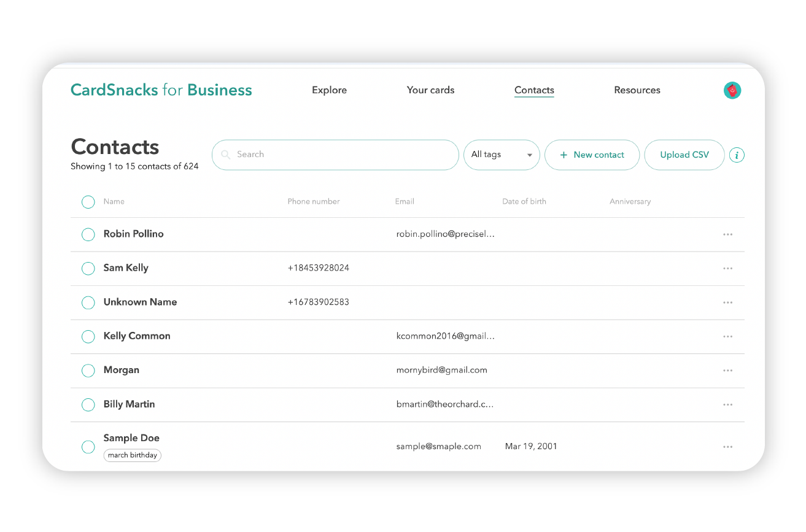Open more options for Sam Kelly

tap(727, 269)
